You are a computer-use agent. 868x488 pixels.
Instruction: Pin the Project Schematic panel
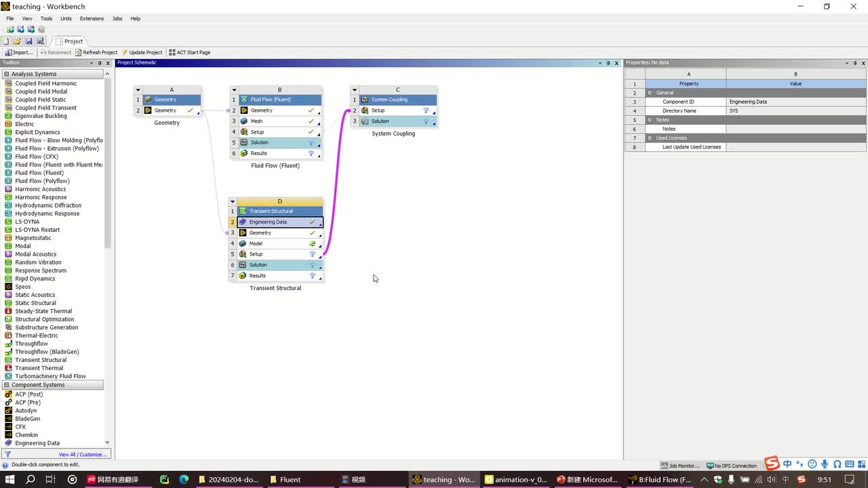pyautogui.click(x=608, y=63)
